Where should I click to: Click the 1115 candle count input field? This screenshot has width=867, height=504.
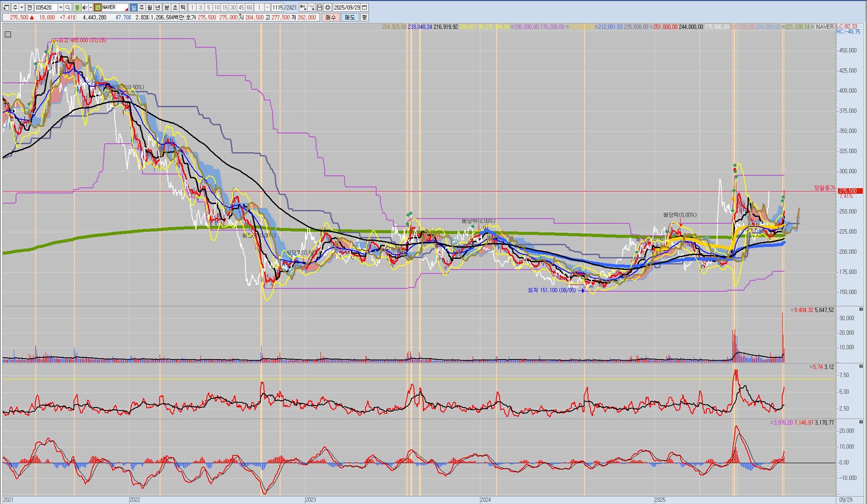coord(277,8)
